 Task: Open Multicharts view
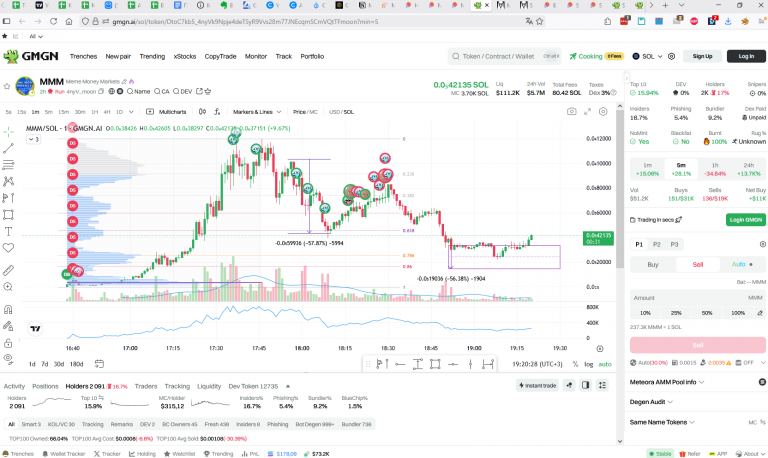tap(167, 112)
